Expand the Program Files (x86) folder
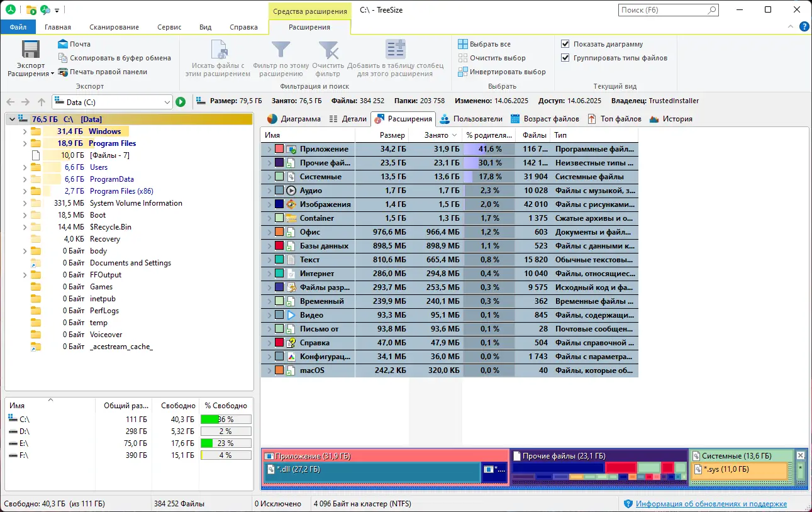The height and width of the screenshot is (512, 812). point(25,191)
